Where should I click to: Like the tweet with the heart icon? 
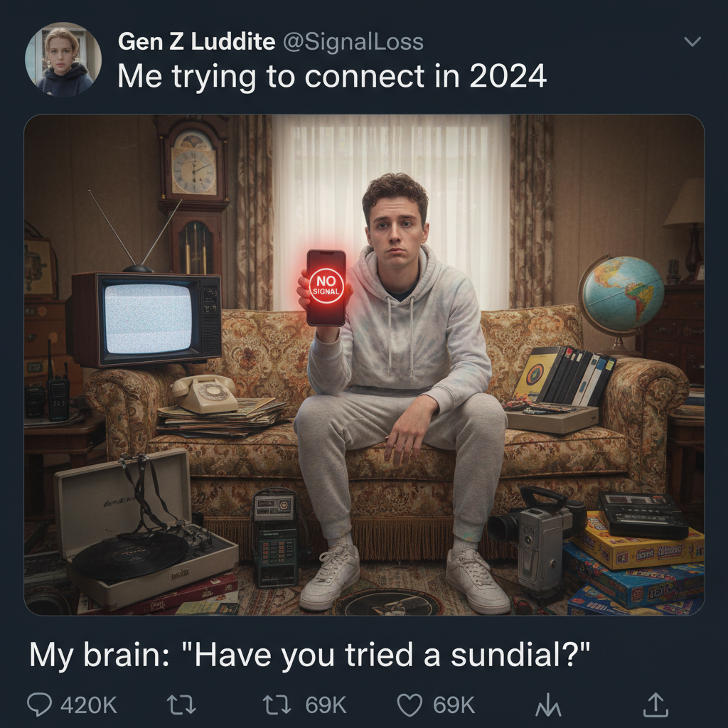[410, 705]
